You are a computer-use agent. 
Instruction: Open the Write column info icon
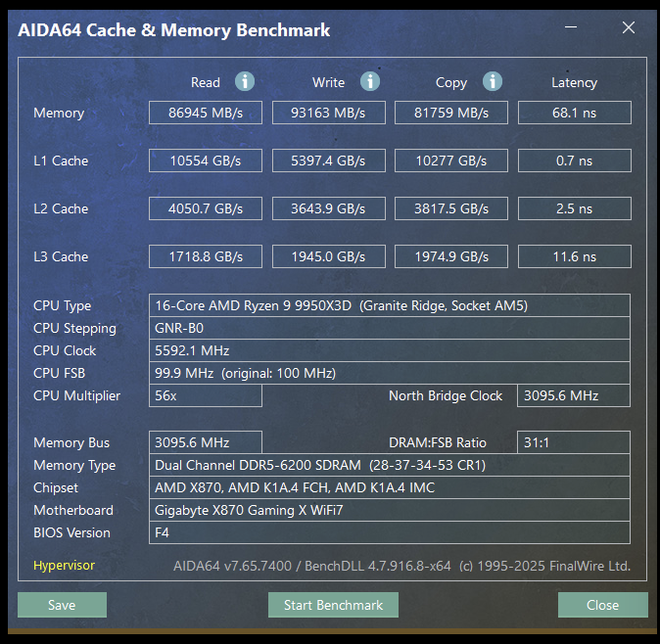(370, 81)
